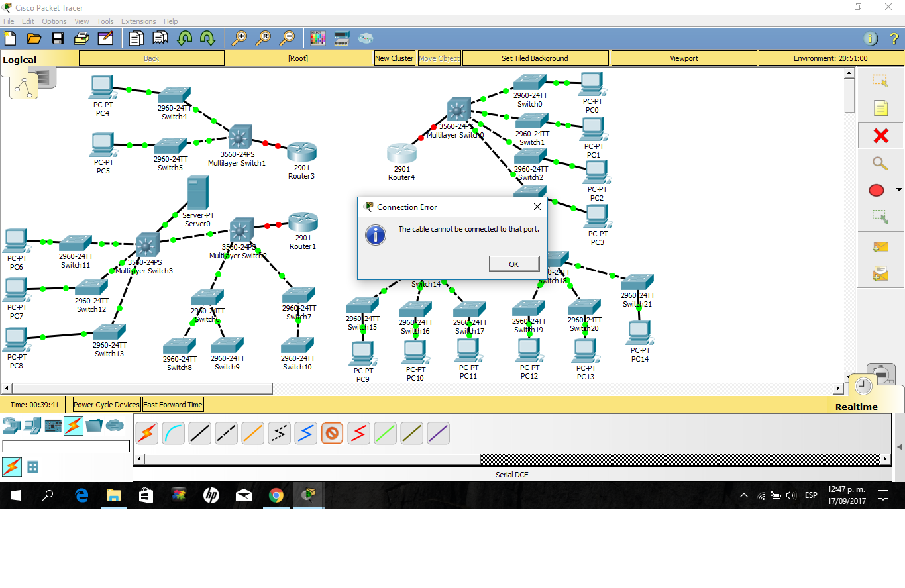Open the Edit menu
The width and height of the screenshot is (905, 588).
pyautogui.click(x=28, y=21)
